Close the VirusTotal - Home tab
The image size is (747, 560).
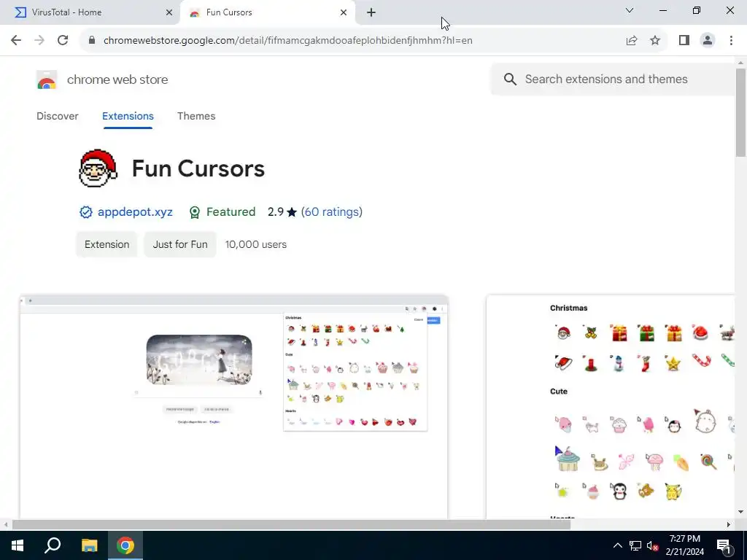(169, 12)
